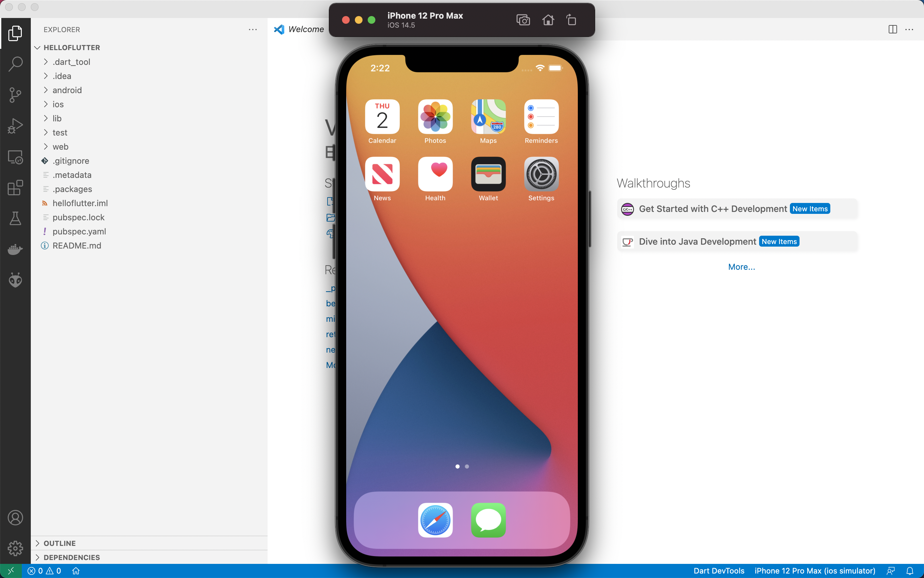Open the Extensions view
The image size is (924, 578).
[x=15, y=188]
